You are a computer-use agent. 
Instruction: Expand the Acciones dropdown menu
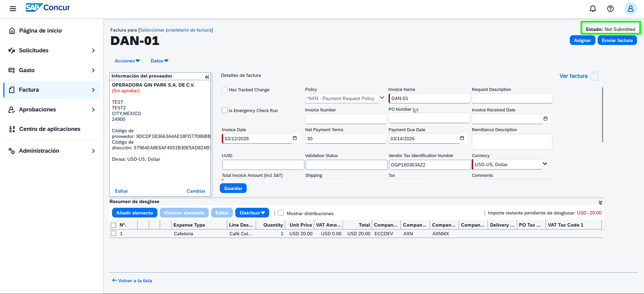[127, 61]
